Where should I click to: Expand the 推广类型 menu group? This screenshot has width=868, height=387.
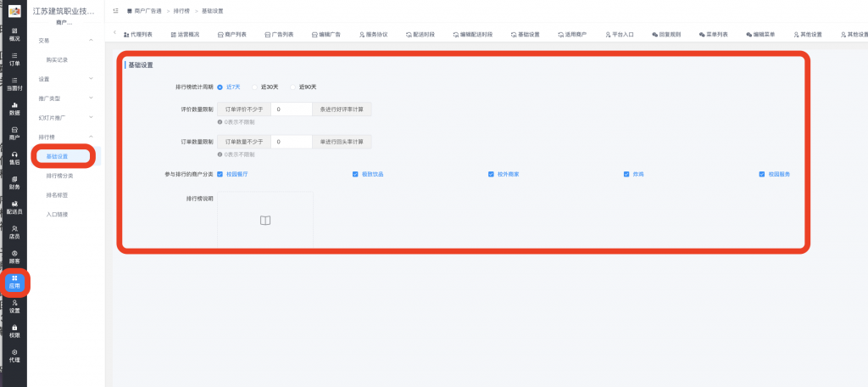[x=66, y=98]
